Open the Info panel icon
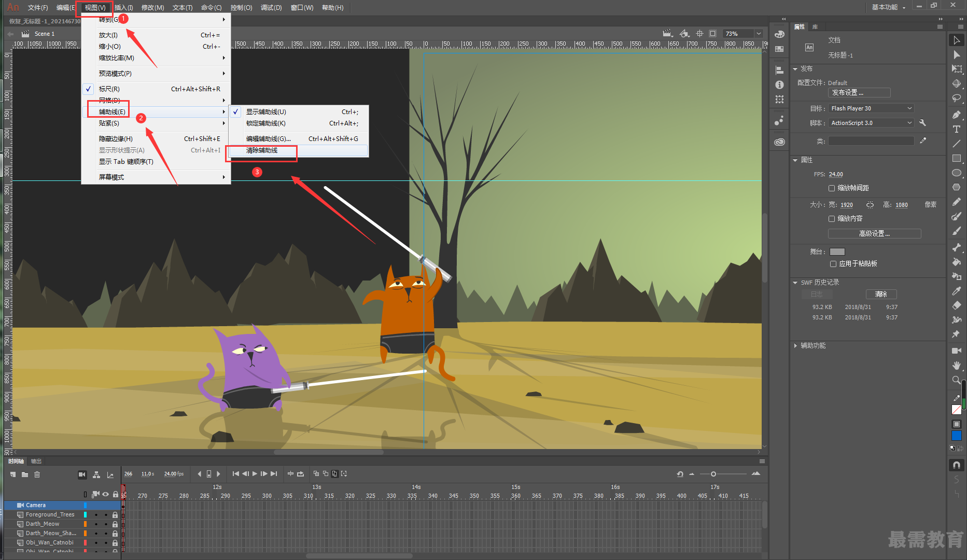Screen dimensions: 967x560 tap(779, 85)
